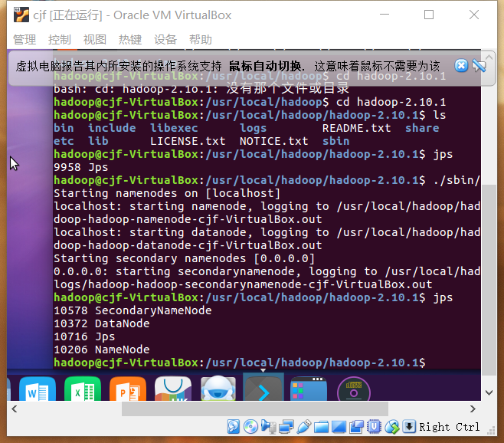Click Starting secondary namenodes line
Viewport: 504px width, 443px height.
pyautogui.click(x=184, y=258)
